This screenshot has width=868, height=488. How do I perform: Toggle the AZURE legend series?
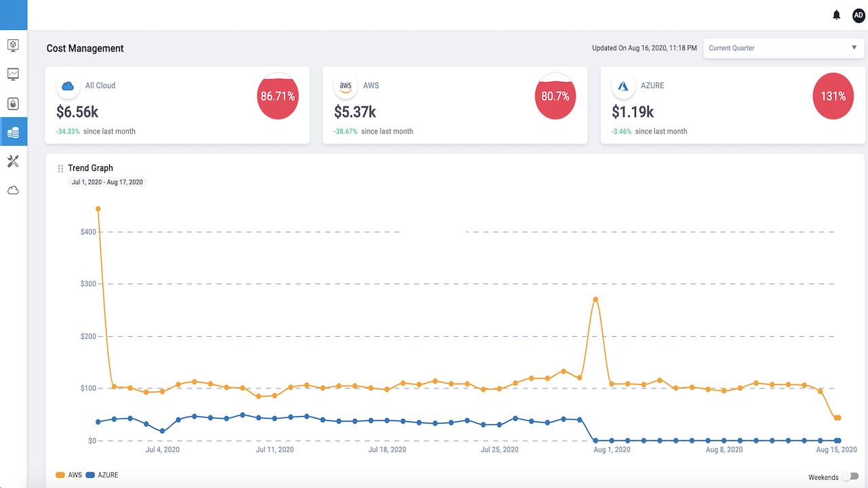(102, 475)
